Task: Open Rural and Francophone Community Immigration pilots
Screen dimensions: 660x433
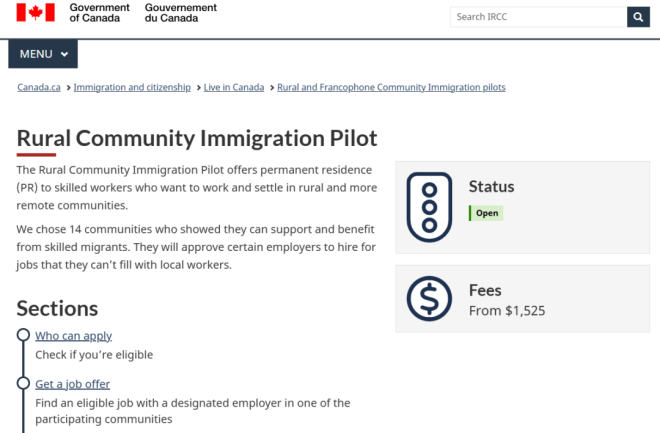Action: coord(391,88)
